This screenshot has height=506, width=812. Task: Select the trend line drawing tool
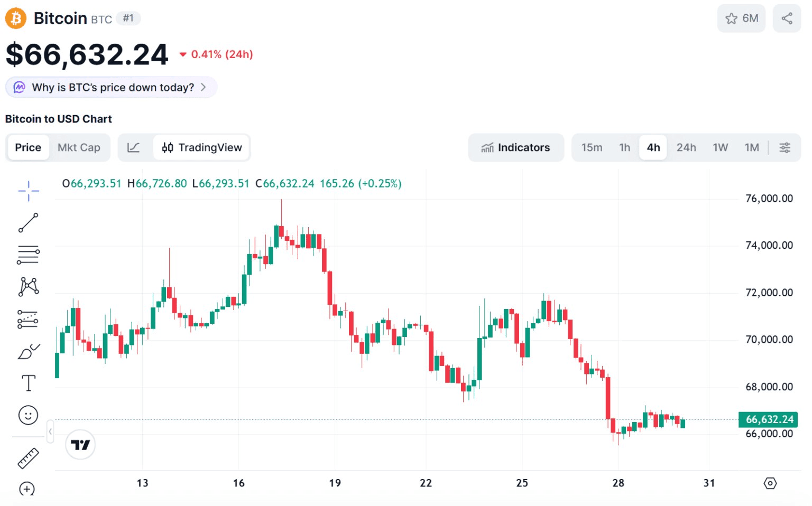[x=29, y=223]
